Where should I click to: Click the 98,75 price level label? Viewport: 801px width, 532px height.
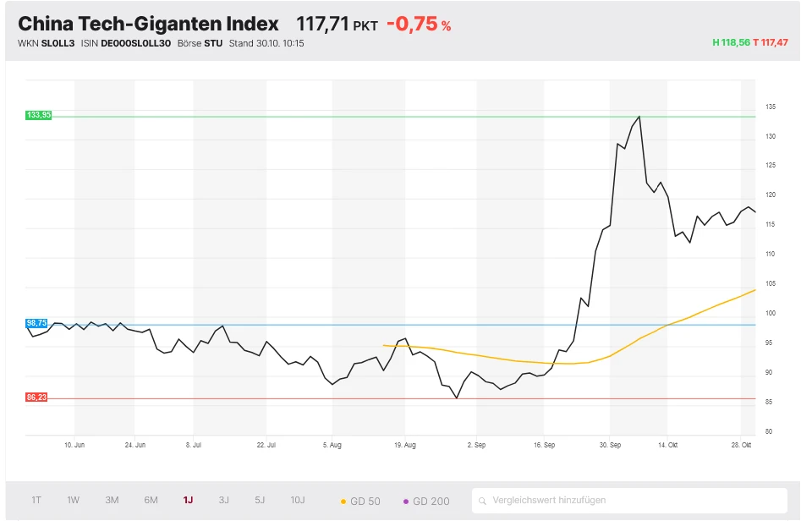click(38, 322)
